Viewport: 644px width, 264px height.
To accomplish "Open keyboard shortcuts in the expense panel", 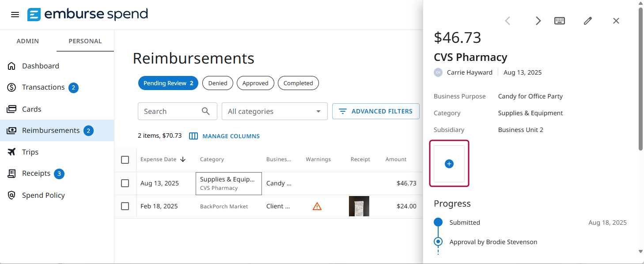I will [559, 20].
